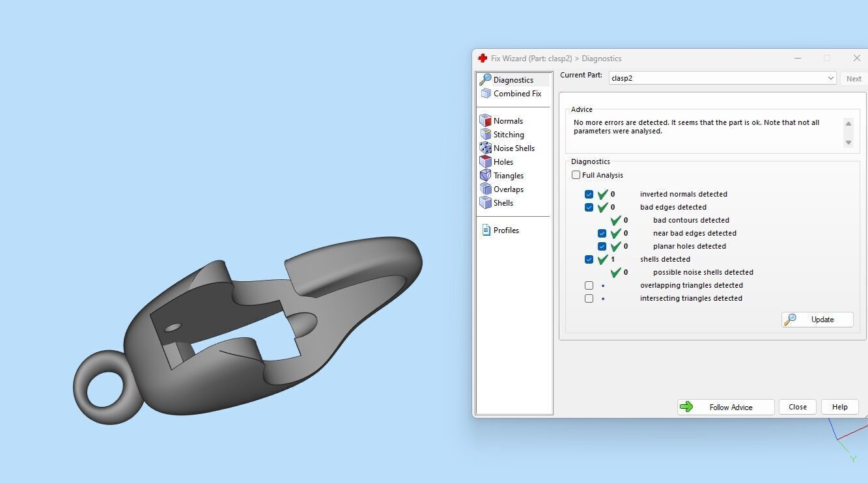The width and height of the screenshot is (868, 483).
Task: Select the Triangles icon
Action: click(485, 176)
